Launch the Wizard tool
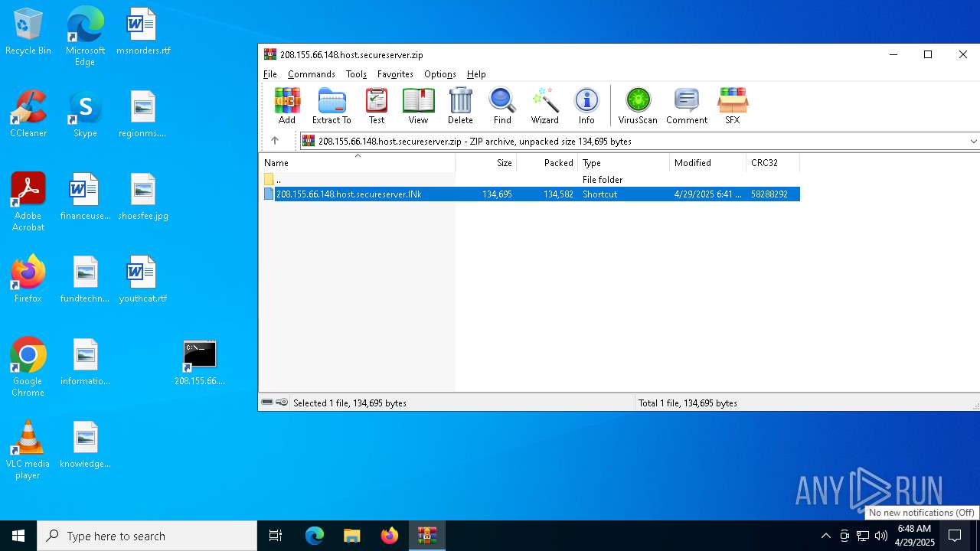Image resolution: width=980 pixels, height=551 pixels. click(x=544, y=106)
